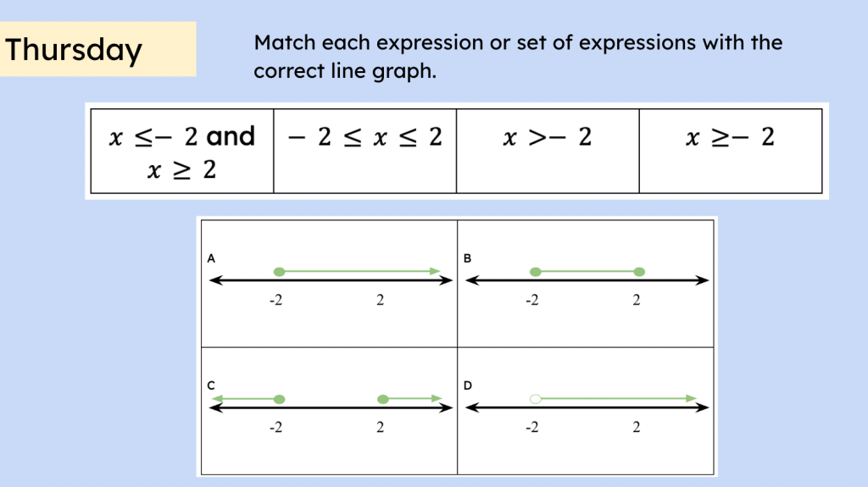Click the open circle in graph D

535,399
